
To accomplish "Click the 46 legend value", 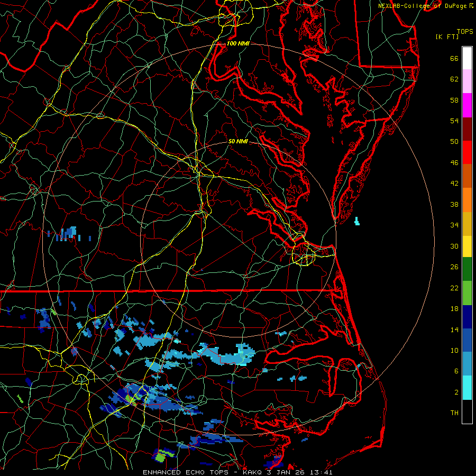I will click(454, 163).
